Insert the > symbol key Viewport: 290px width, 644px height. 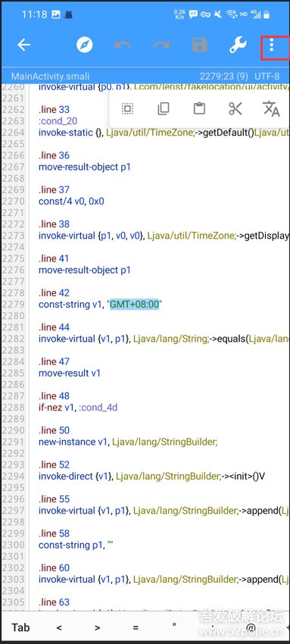tap(97, 627)
